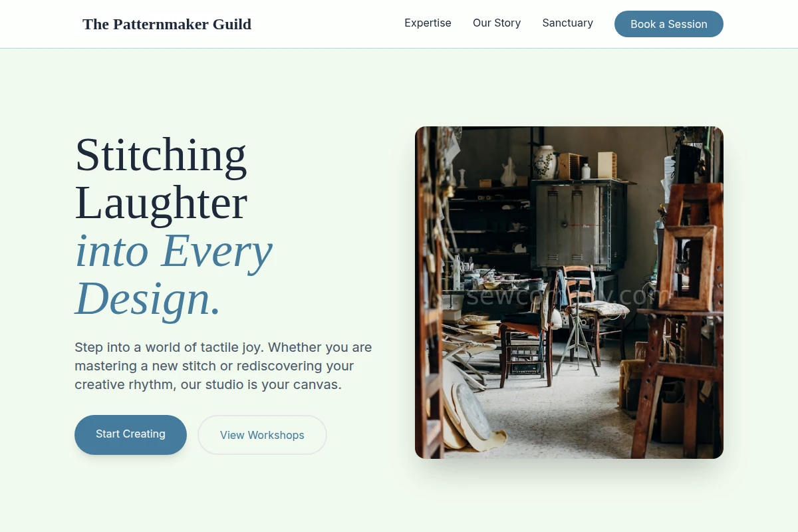Open The Patternmaker Guild home logo
This screenshot has height=532, width=798.
coord(167,24)
